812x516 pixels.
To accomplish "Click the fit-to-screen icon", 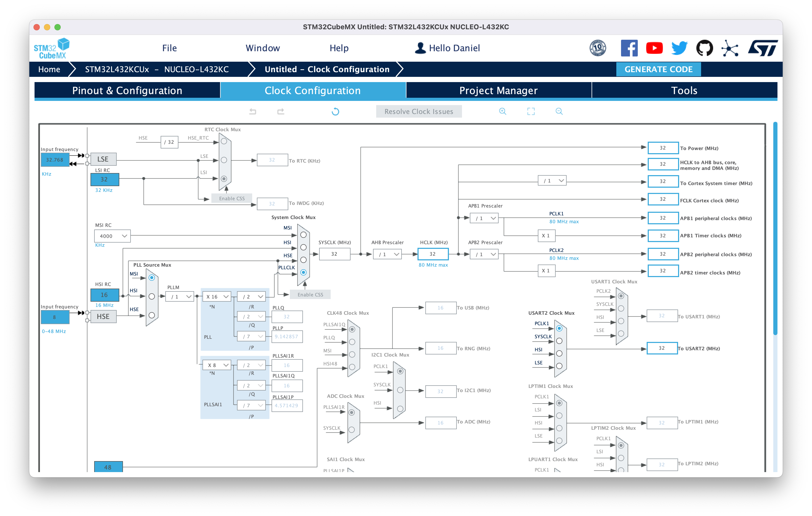I will (x=531, y=111).
